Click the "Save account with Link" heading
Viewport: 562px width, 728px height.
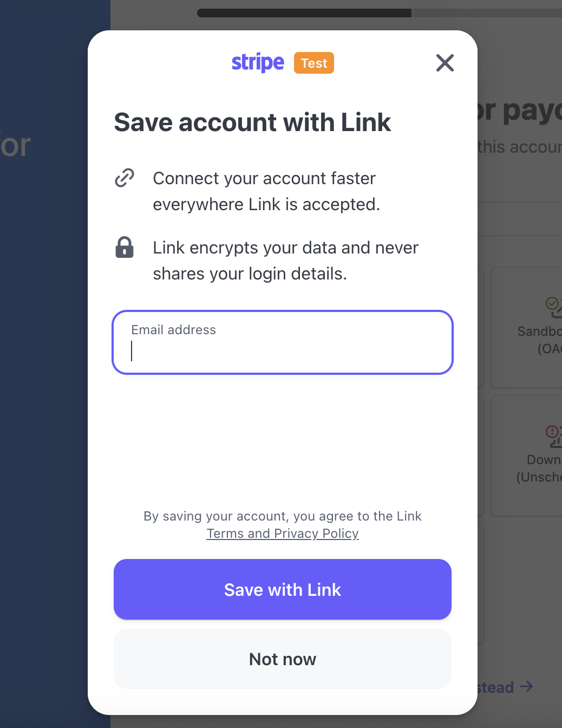click(x=252, y=122)
